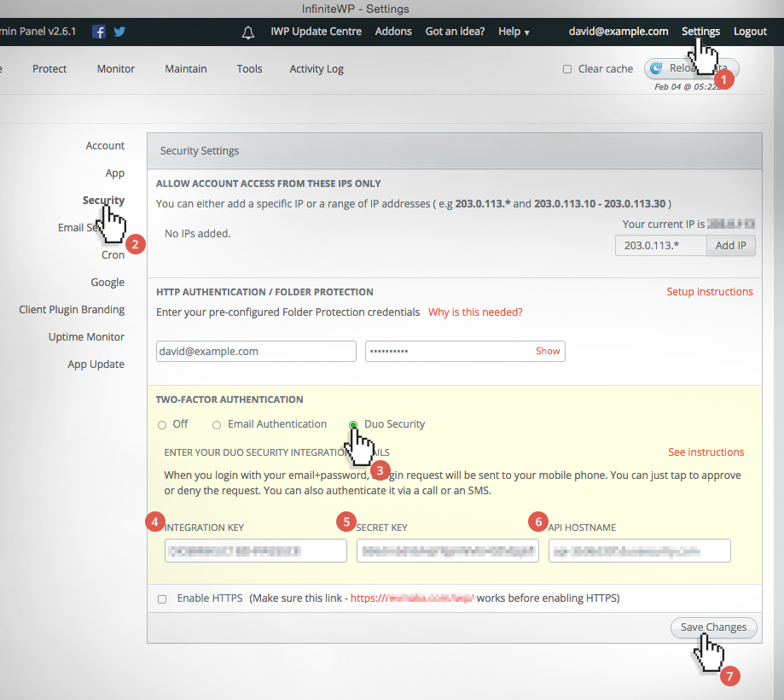This screenshot has height=700, width=784.
Task: Add IP using the Add IP button
Action: [730, 245]
